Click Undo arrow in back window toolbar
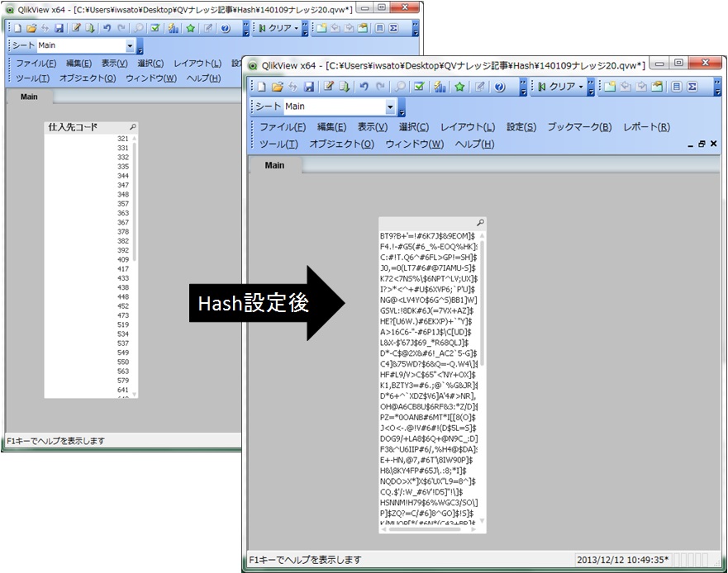 [x=107, y=28]
